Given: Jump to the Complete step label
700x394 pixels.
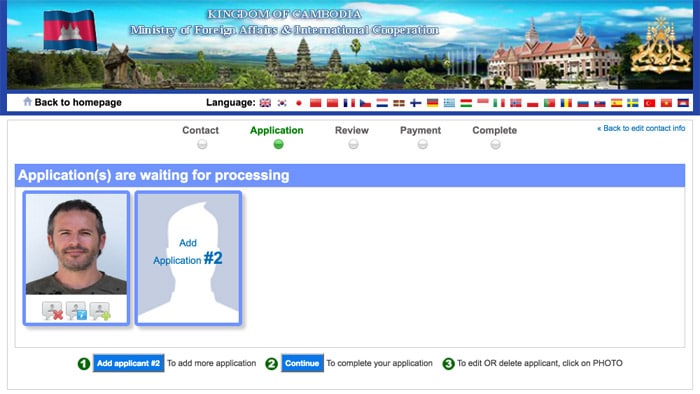Looking at the screenshot, I should (495, 130).
